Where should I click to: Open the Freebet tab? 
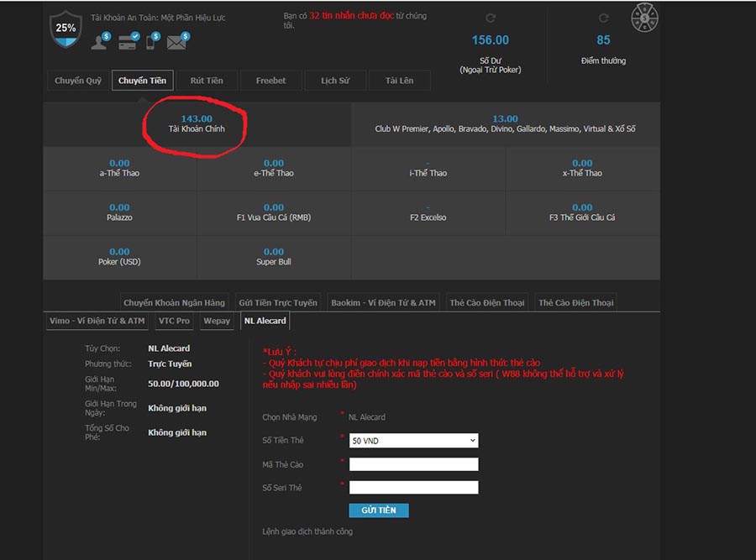click(271, 81)
